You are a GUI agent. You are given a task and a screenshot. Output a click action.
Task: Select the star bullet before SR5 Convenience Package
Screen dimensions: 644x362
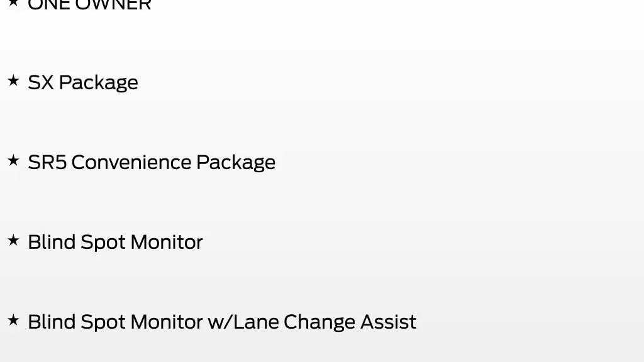click(13, 160)
